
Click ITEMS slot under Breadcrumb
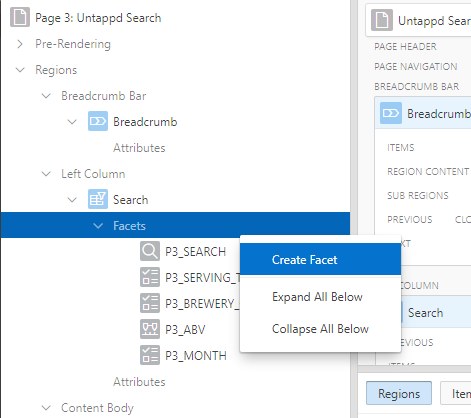pos(401,148)
